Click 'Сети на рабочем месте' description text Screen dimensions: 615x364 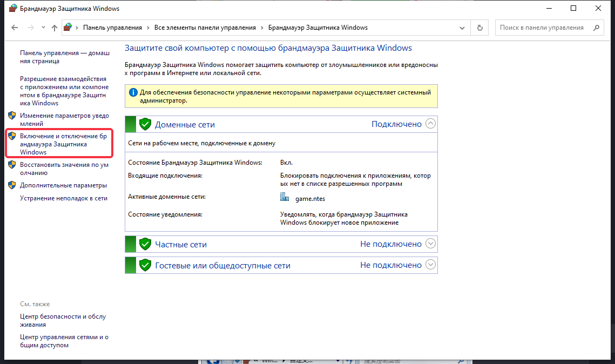pyautogui.click(x=201, y=143)
